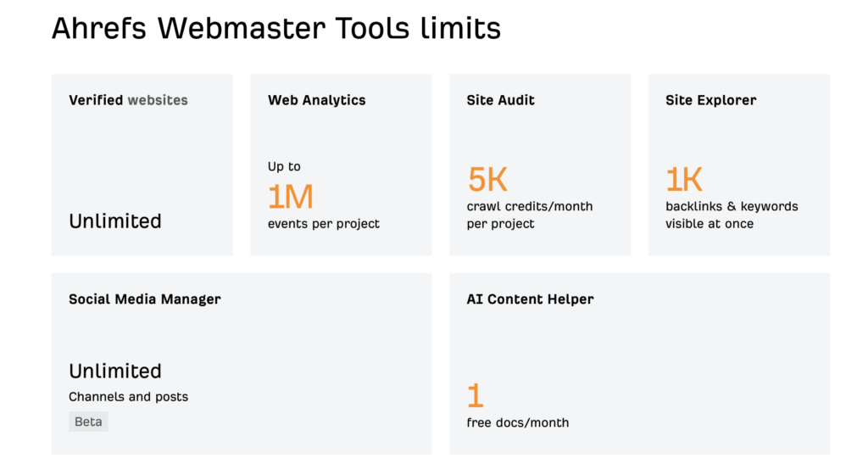
Task: Click the Ahrefs Webmaster Tools limits heading
Action: [276, 28]
